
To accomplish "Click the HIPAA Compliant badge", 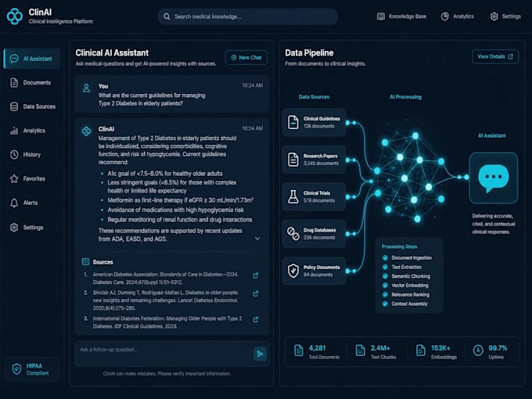I will click(x=32, y=369).
